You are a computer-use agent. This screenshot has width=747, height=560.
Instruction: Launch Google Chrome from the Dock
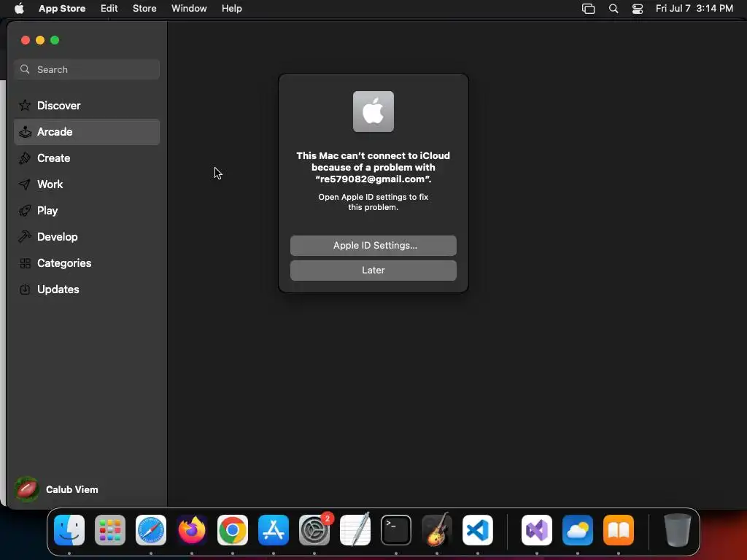[233, 530]
